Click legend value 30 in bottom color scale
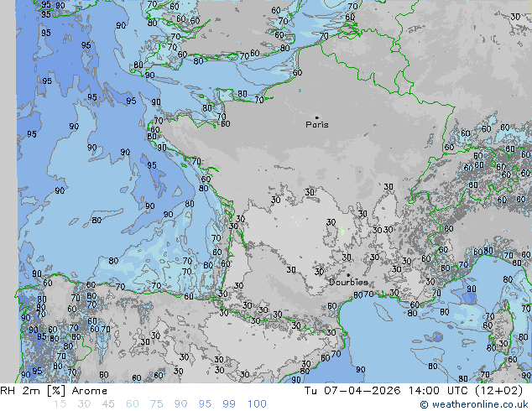 84,404
